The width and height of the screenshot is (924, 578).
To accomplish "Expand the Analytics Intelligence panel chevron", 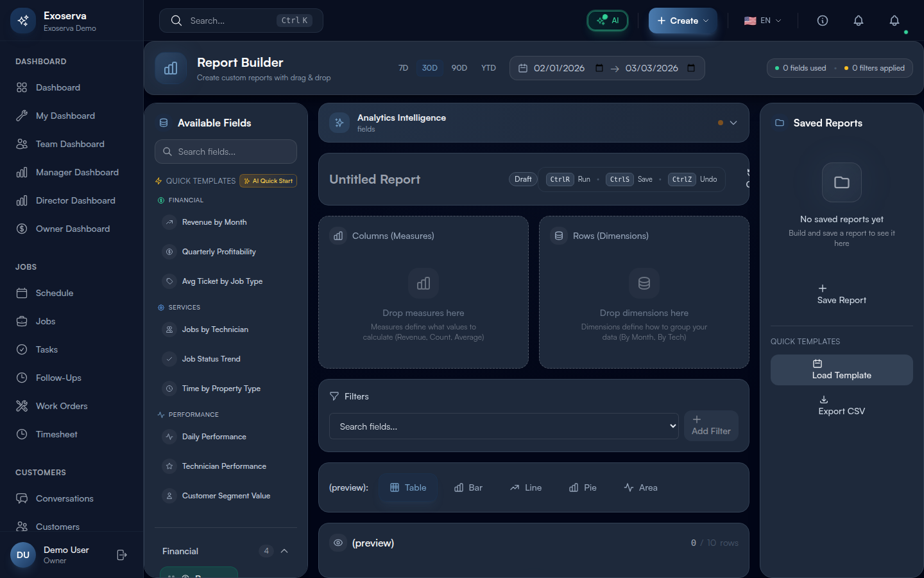I will [x=733, y=123].
